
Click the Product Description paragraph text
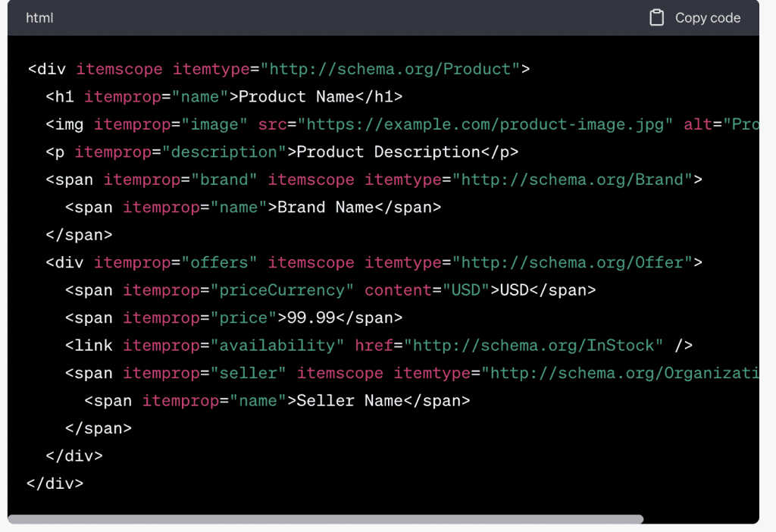pyautogui.click(x=388, y=152)
